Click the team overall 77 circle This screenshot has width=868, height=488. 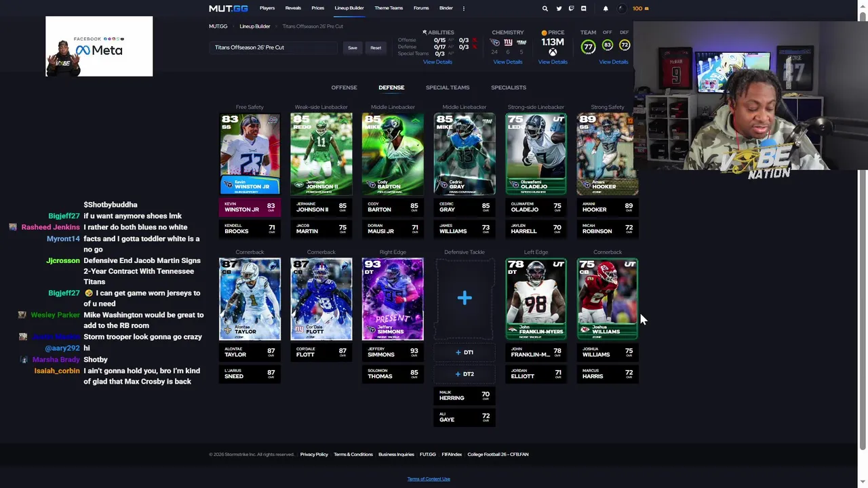[x=588, y=47]
